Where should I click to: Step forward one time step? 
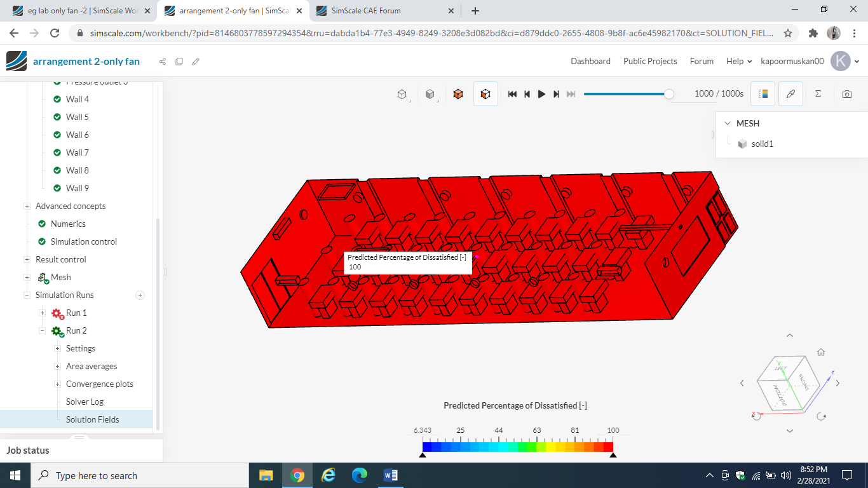point(556,94)
